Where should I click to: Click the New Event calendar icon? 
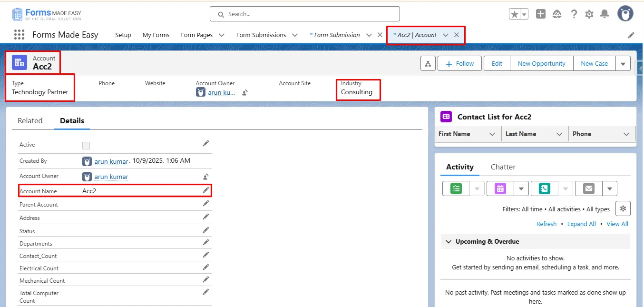500,188
